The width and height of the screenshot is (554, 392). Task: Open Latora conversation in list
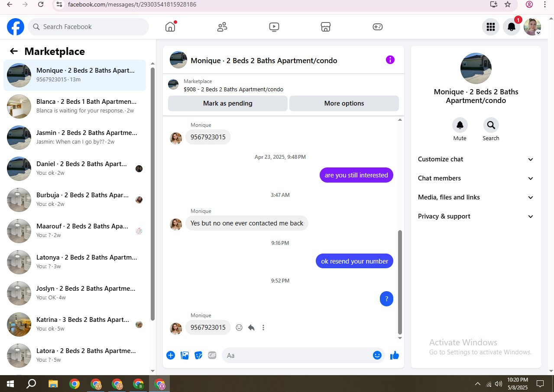(x=75, y=356)
